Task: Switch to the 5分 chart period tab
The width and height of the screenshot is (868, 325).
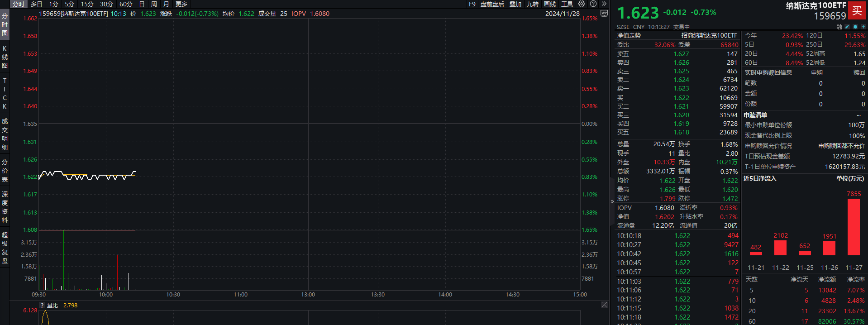Action: pyautogui.click(x=69, y=4)
